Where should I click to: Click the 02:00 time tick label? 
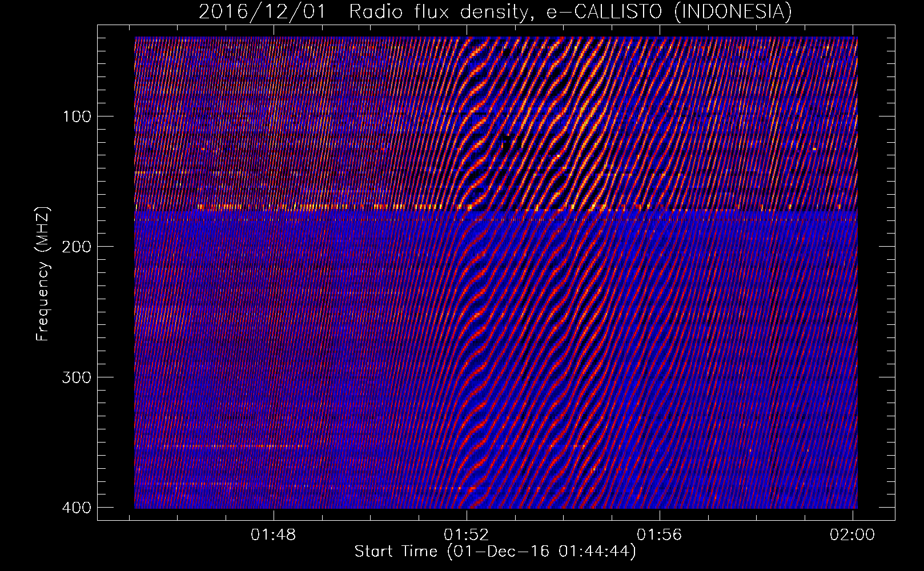(853, 534)
